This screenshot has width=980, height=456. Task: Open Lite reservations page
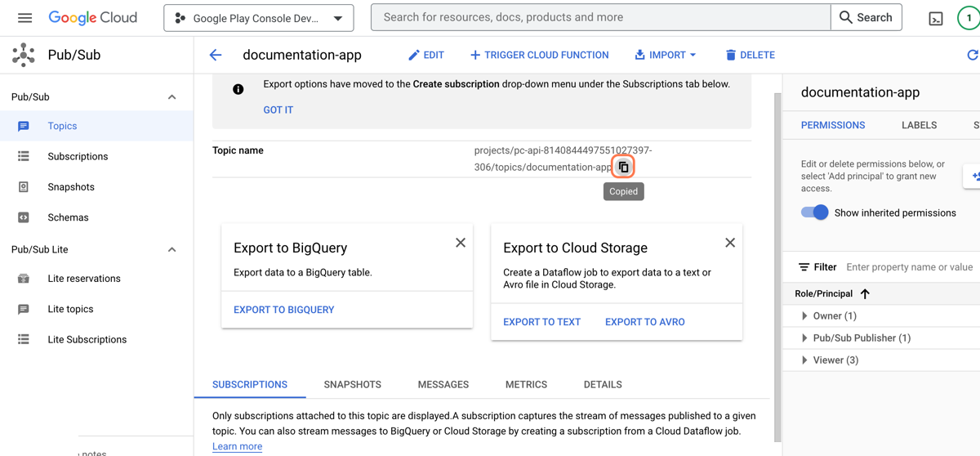point(84,279)
